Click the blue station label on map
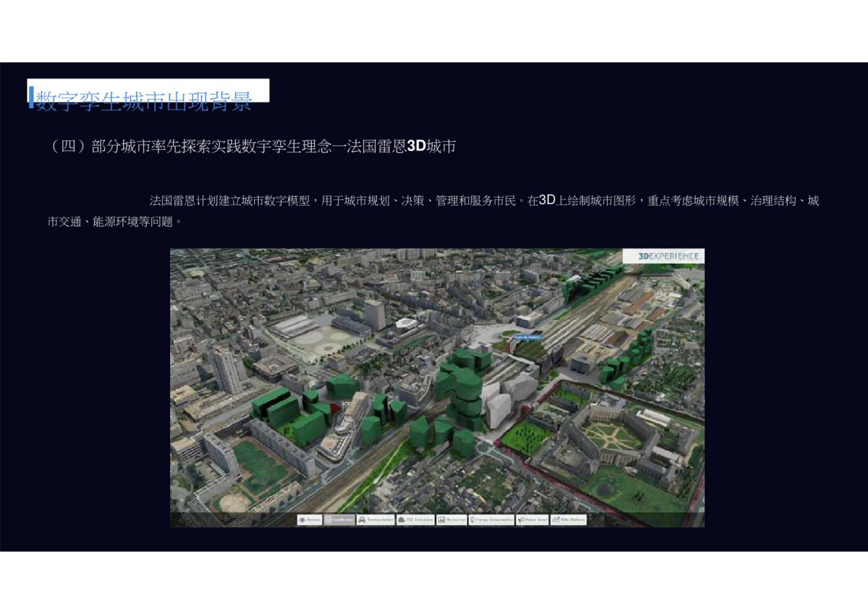The height and width of the screenshot is (614, 868). tap(528, 337)
